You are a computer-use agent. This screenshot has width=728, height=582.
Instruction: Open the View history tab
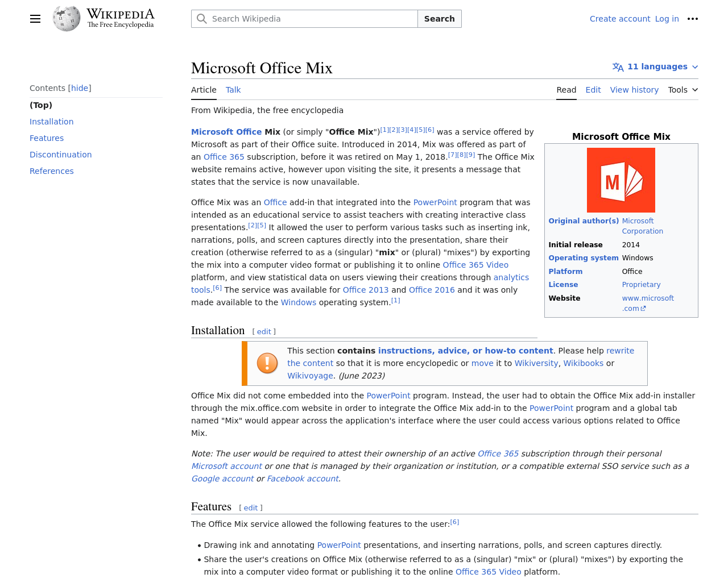pos(634,90)
